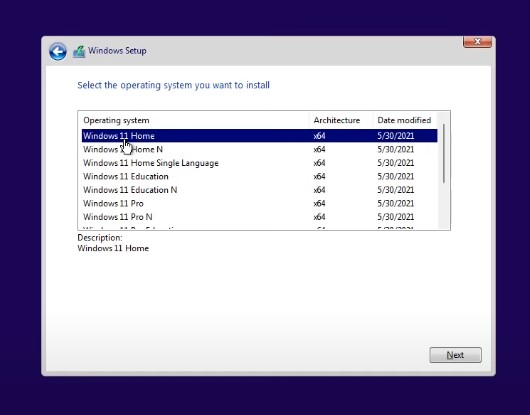Viewport: 530px width, 415px height.
Task: Click the 5/30/2021 date for Windows 11 Pro N
Action: click(x=396, y=217)
